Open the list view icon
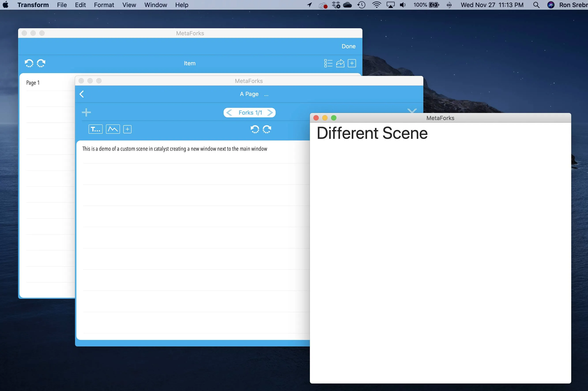 [x=328, y=63]
